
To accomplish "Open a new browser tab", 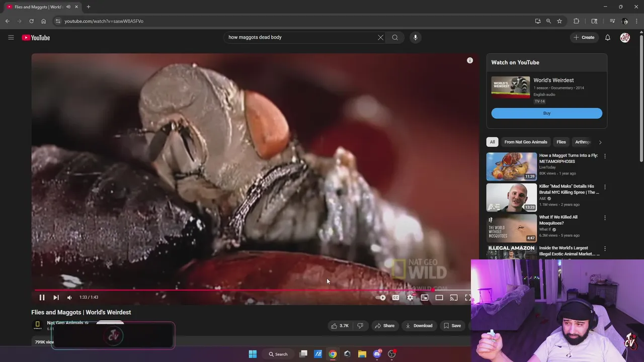I will (x=88, y=7).
